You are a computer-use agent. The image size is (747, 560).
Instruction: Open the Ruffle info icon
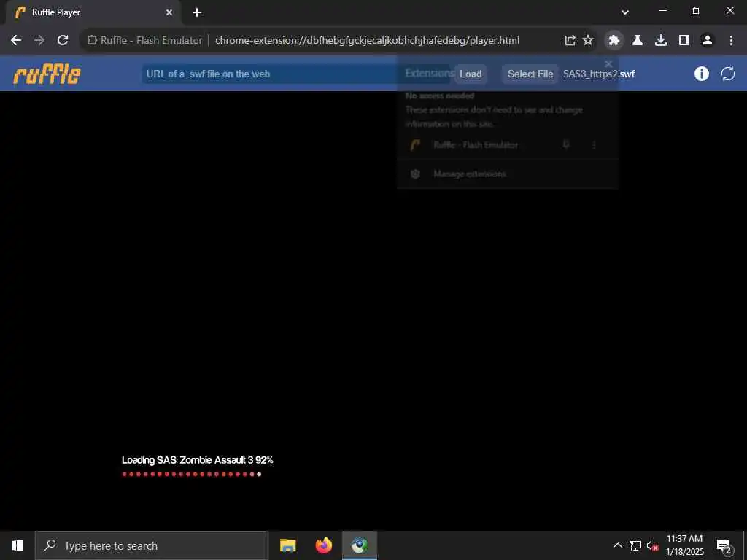(x=701, y=74)
